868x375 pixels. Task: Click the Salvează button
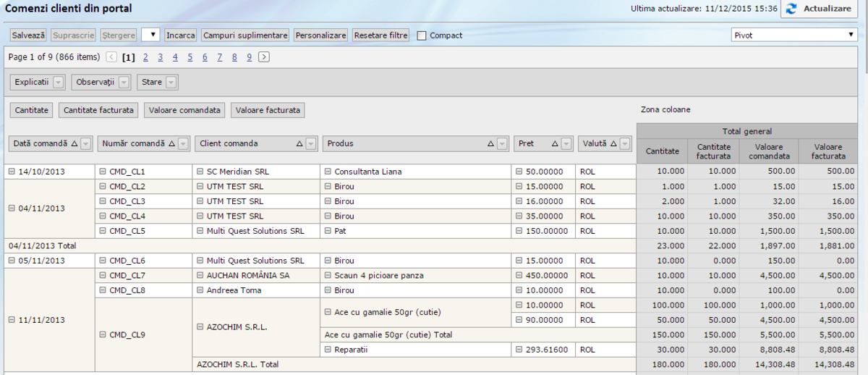tap(29, 35)
